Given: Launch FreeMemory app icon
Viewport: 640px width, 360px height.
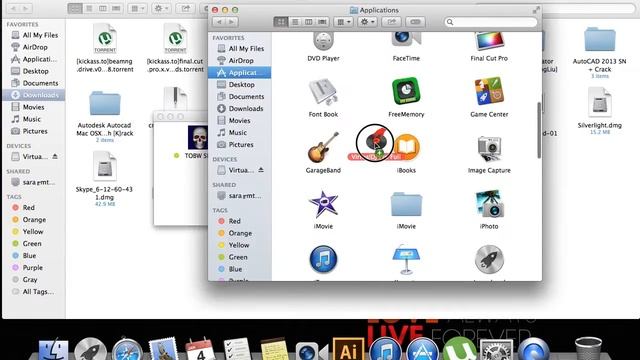Looking at the screenshot, I should (406, 91).
